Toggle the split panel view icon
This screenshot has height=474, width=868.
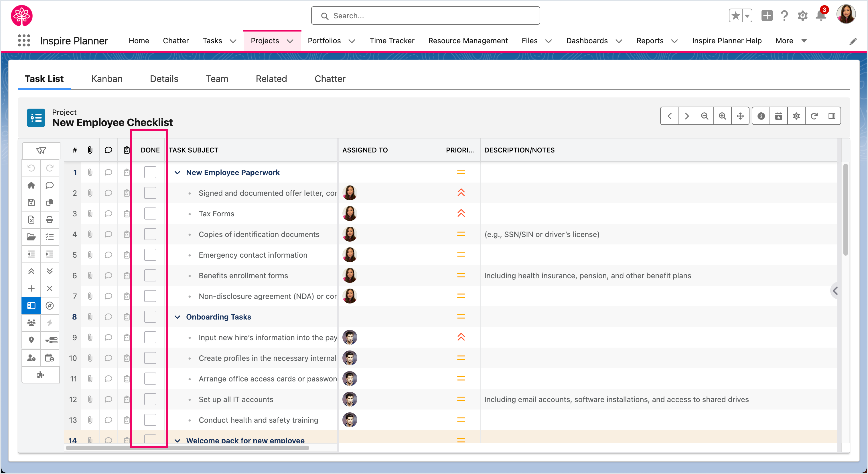(x=832, y=116)
